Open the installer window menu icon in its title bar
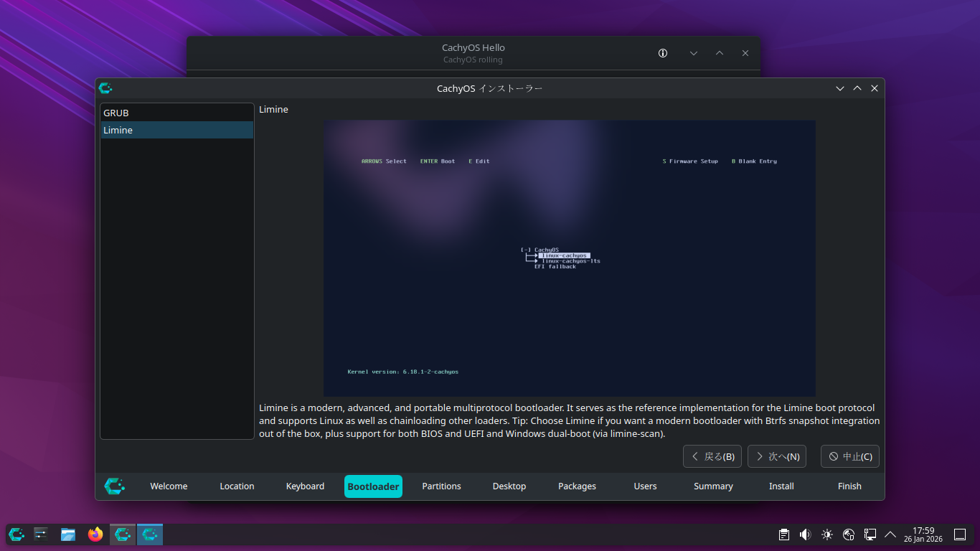Viewport: 980px width, 551px height. pos(105,88)
